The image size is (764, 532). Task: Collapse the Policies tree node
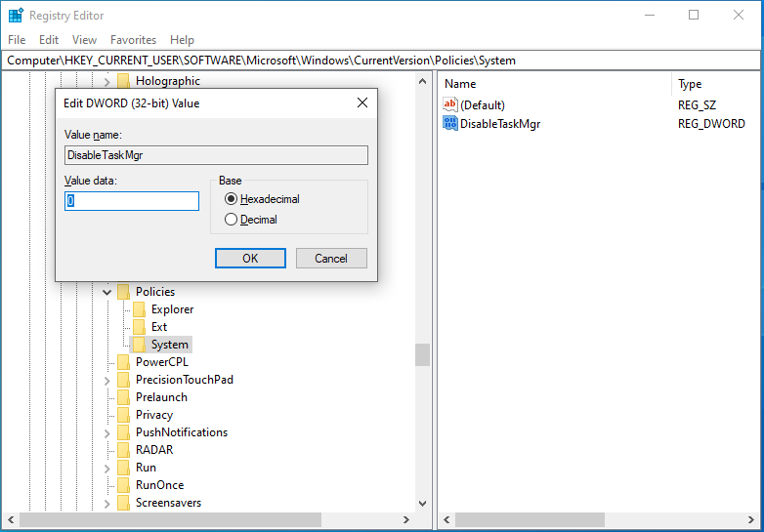(107, 292)
